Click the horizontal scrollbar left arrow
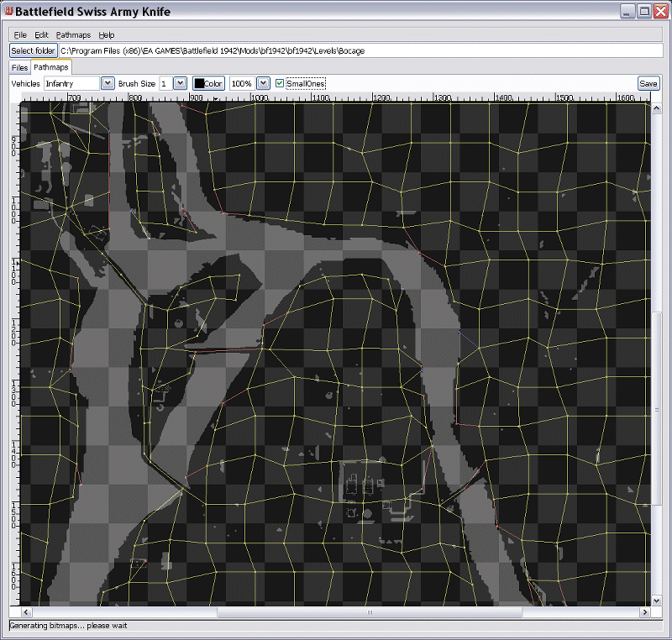672x640 pixels. [26, 612]
